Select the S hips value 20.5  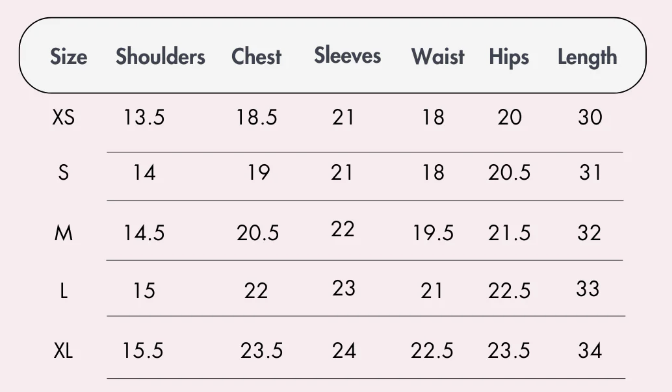(509, 173)
